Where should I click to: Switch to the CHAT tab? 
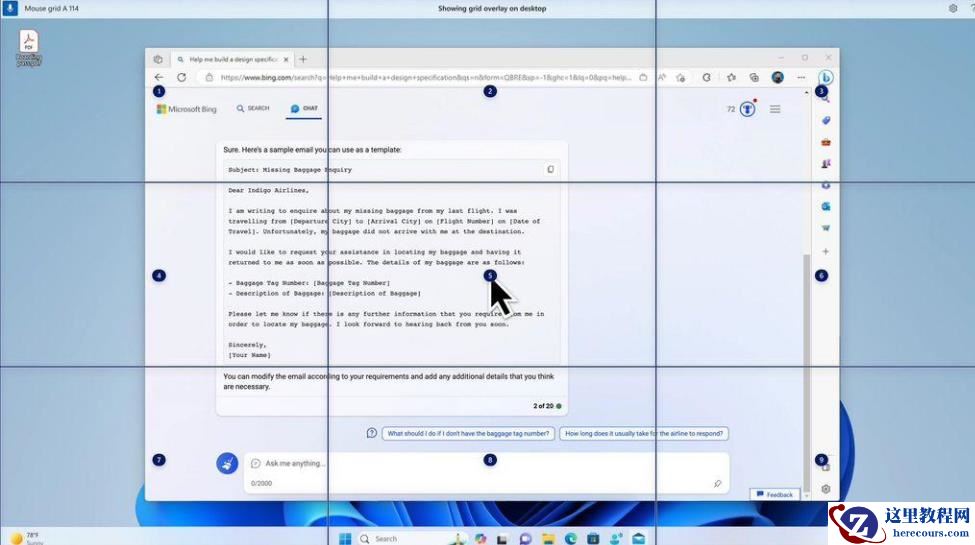pos(304,108)
